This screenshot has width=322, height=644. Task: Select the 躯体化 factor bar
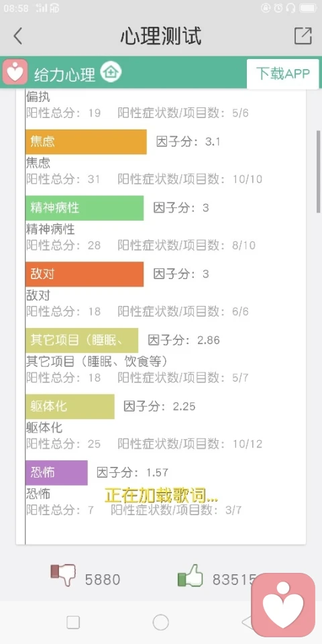(x=70, y=407)
